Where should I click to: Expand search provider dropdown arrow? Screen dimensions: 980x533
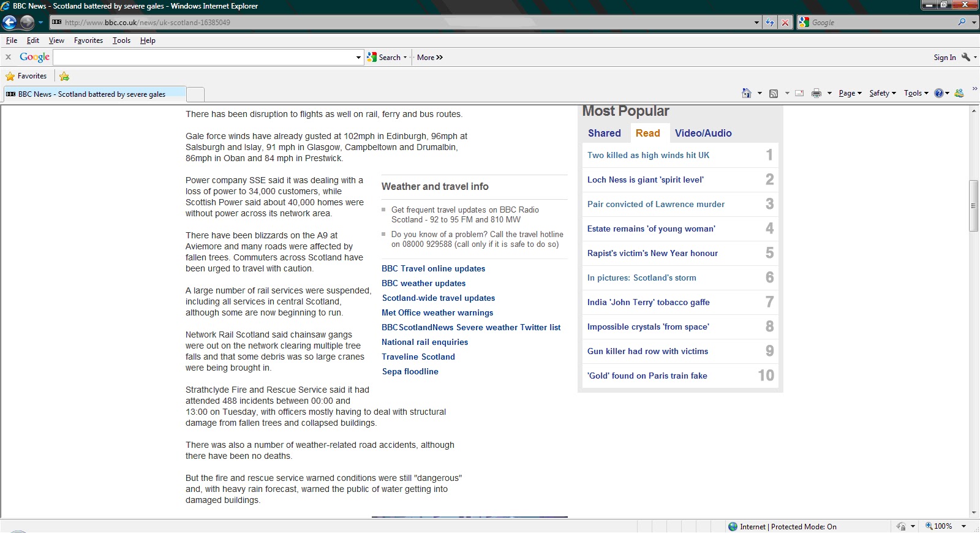click(974, 23)
